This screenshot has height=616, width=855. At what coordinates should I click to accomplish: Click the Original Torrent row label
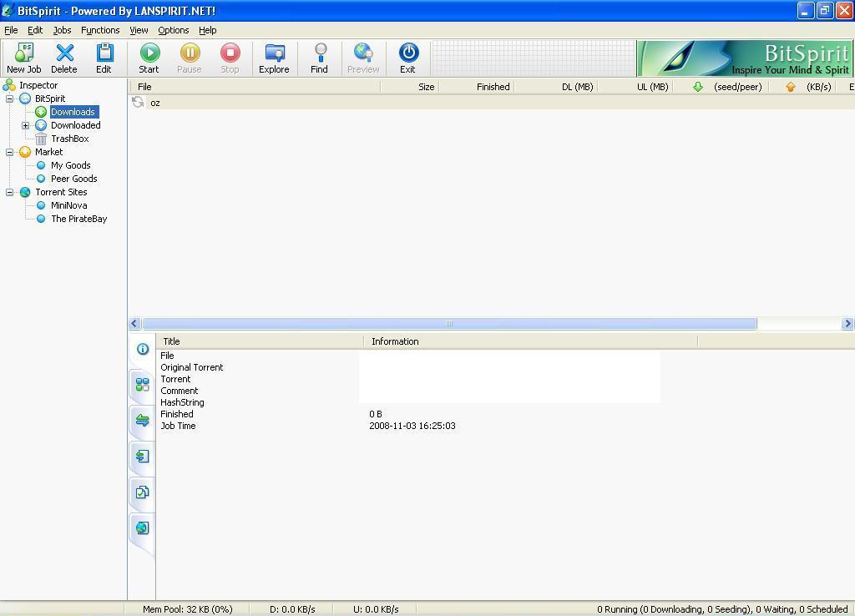pyautogui.click(x=191, y=367)
